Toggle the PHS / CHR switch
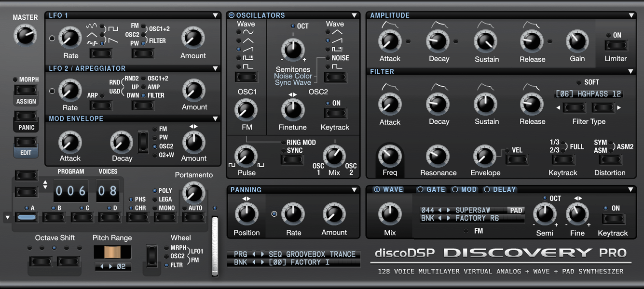The image size is (644, 289). tap(138, 218)
